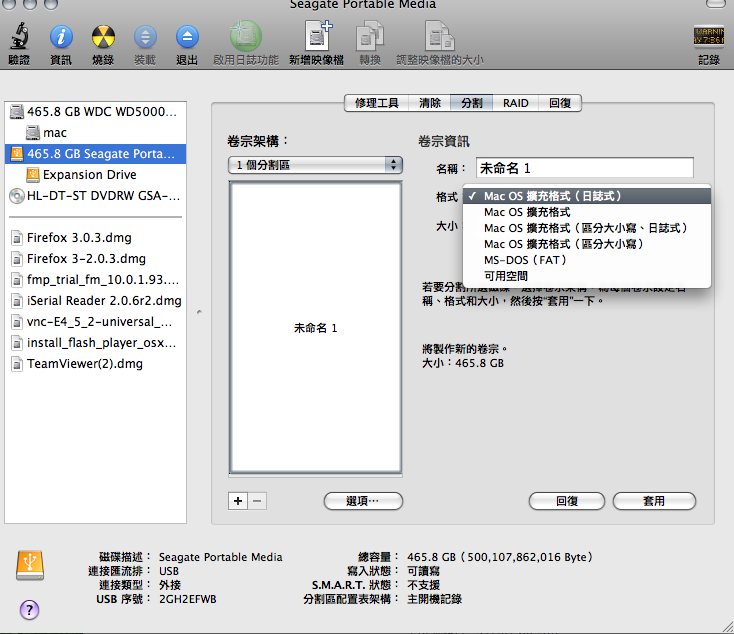Click the Resize Image toolbar icon
This screenshot has height=634, width=734.
tap(439, 36)
